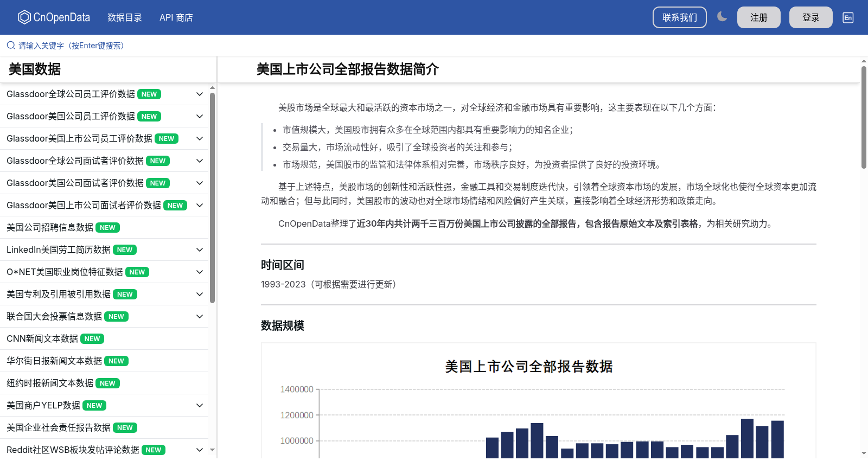The width and height of the screenshot is (868, 467).
Task: Expand O*NET美国职业岗位特征数据 chevron
Action: 200,272
